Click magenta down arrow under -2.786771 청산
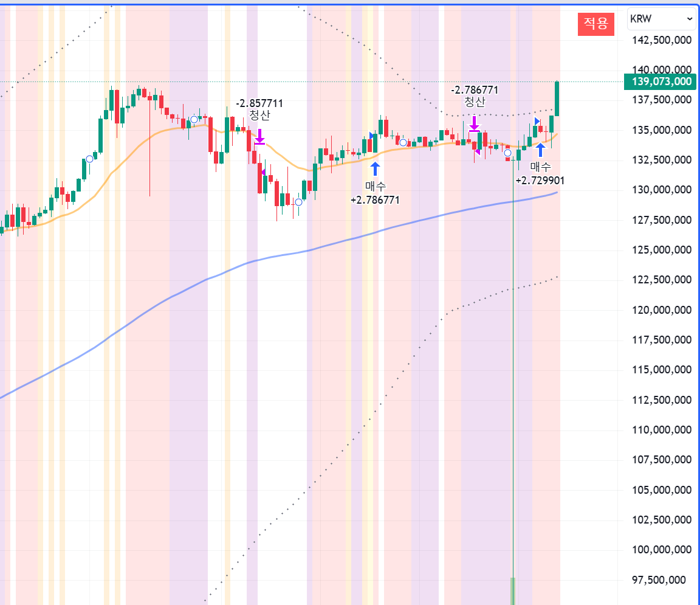The width and height of the screenshot is (700, 605). 474,123
